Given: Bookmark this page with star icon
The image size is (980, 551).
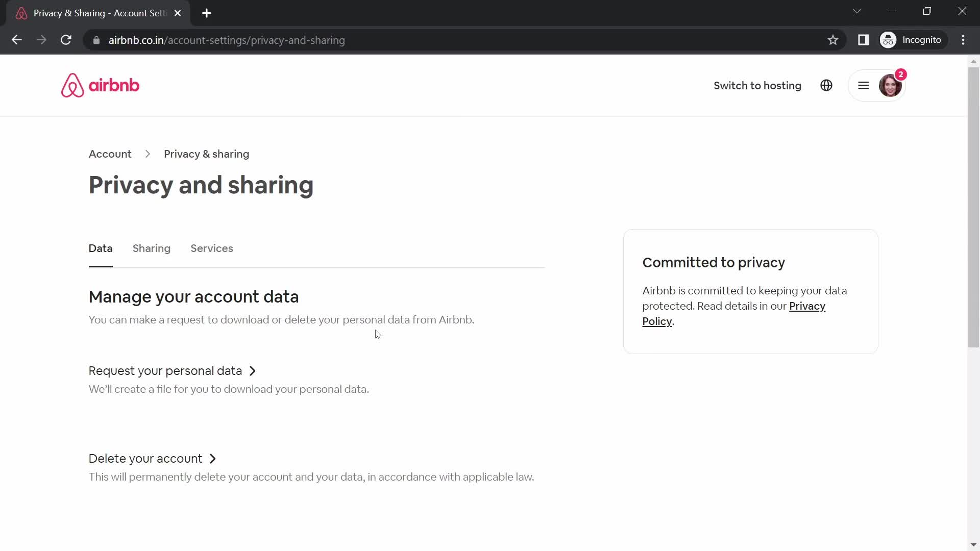Looking at the screenshot, I should pos(832,40).
